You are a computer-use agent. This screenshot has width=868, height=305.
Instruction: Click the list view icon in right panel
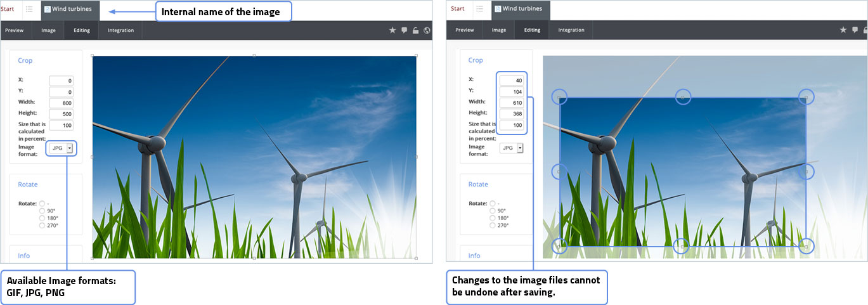(480, 9)
